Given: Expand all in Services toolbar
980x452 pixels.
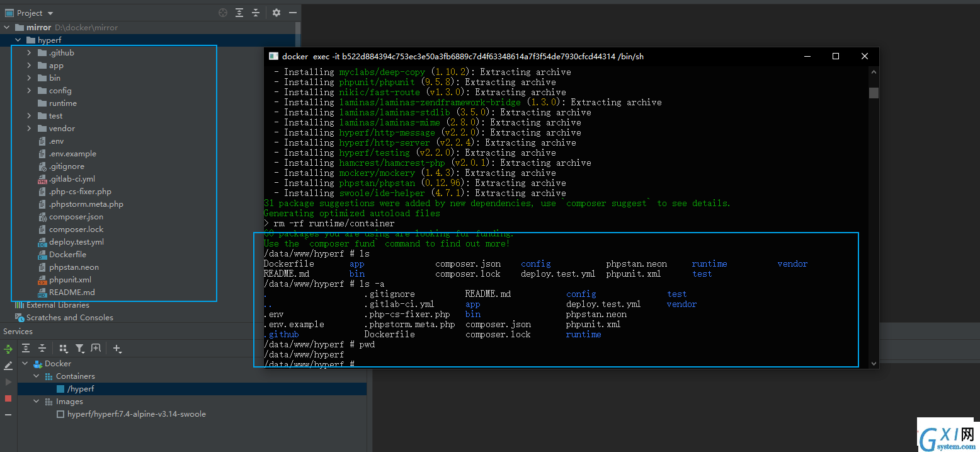Looking at the screenshot, I should [x=26, y=348].
